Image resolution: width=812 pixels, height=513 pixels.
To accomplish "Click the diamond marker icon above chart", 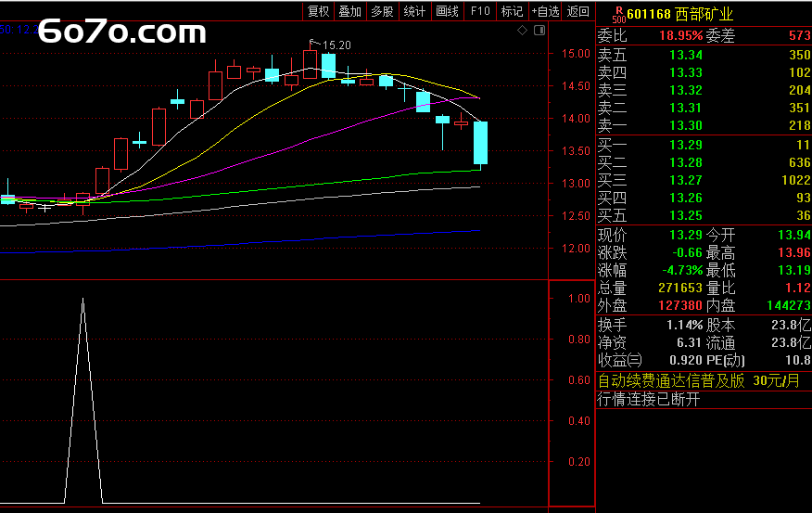I will pos(522,31).
